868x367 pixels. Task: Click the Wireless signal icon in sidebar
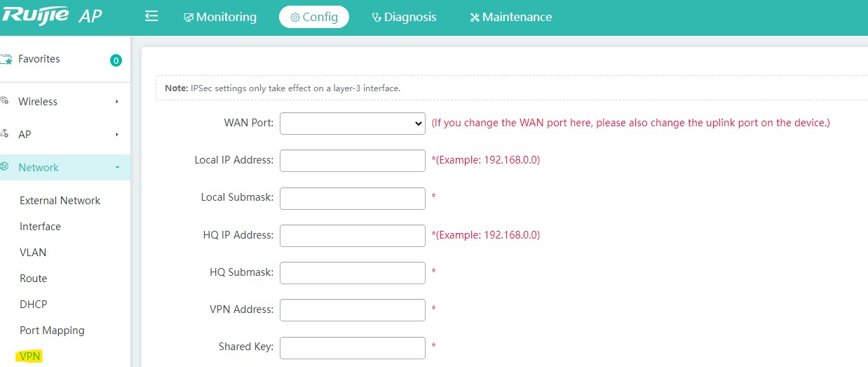(x=5, y=101)
